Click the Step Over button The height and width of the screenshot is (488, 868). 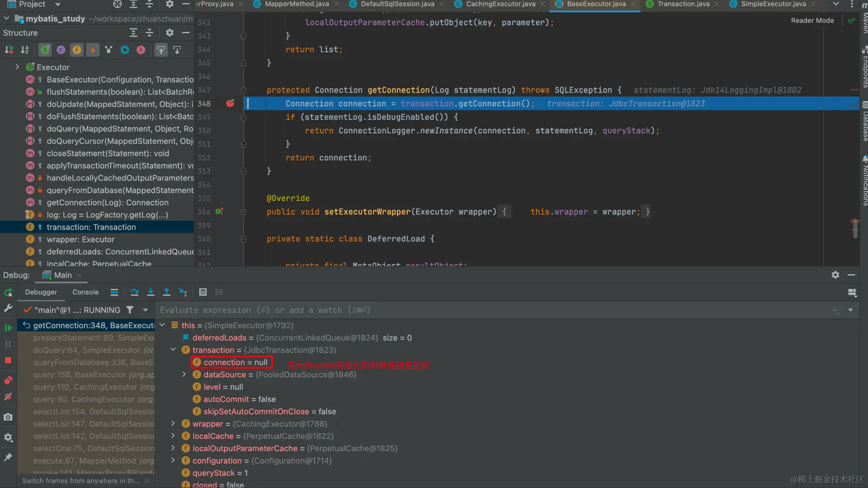pos(134,292)
